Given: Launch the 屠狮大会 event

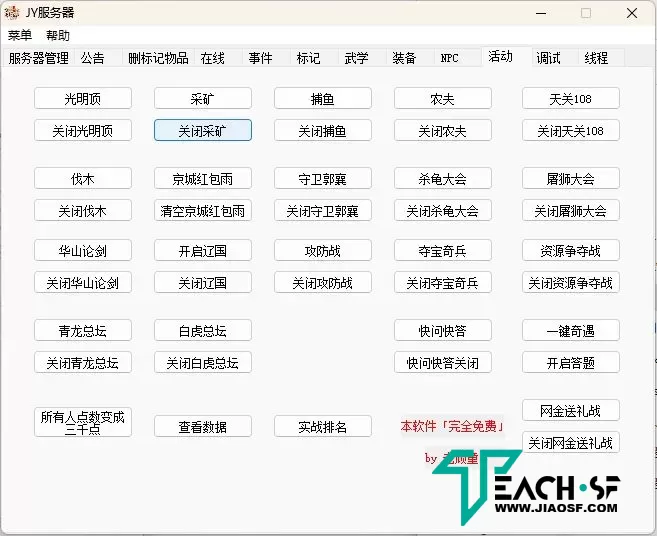Looking at the screenshot, I should 571,179.
